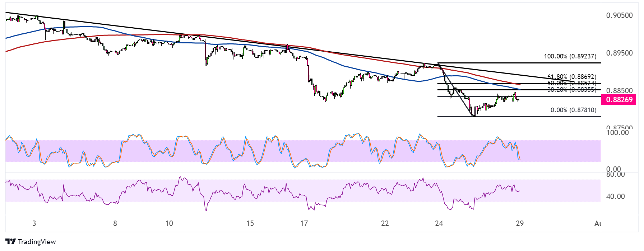
Task: Click the 0.90500 price axis label
Action: (x=619, y=15)
